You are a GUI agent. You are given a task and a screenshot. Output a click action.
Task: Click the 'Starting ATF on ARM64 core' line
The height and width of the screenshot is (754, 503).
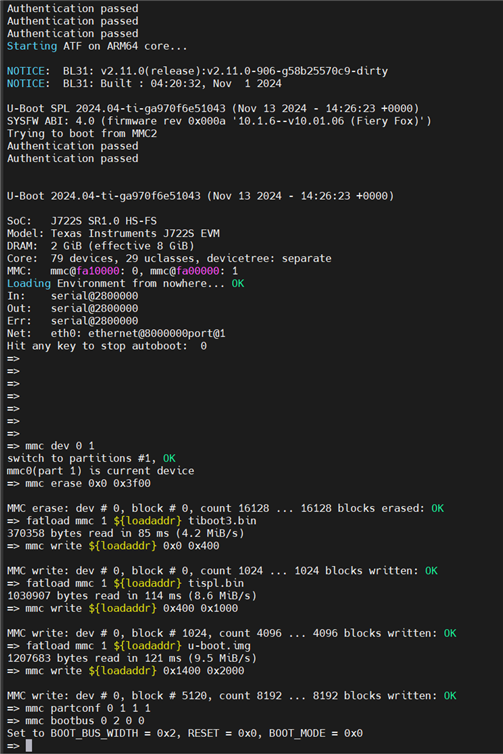click(97, 46)
